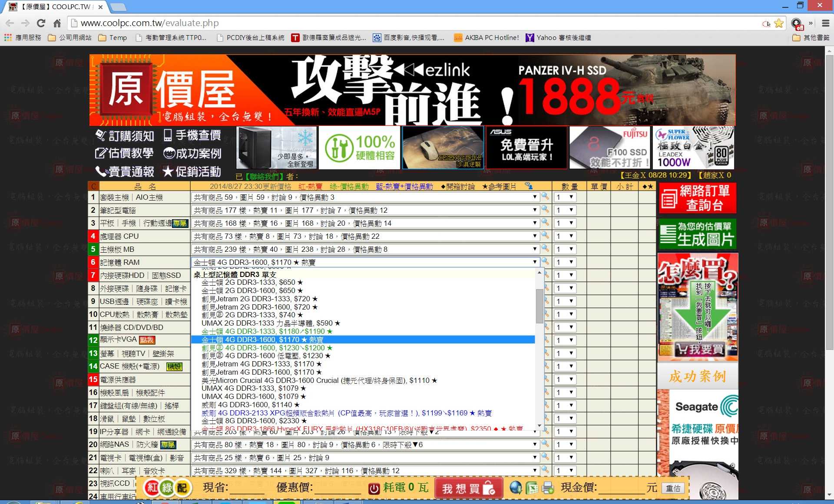The width and height of the screenshot is (834, 504).
Task: Open the browser home page icon
Action: coord(57,23)
